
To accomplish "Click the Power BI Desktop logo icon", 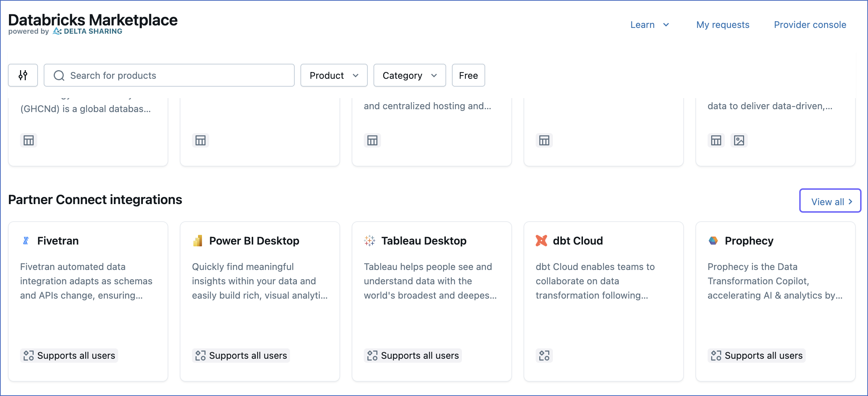I will coord(198,241).
